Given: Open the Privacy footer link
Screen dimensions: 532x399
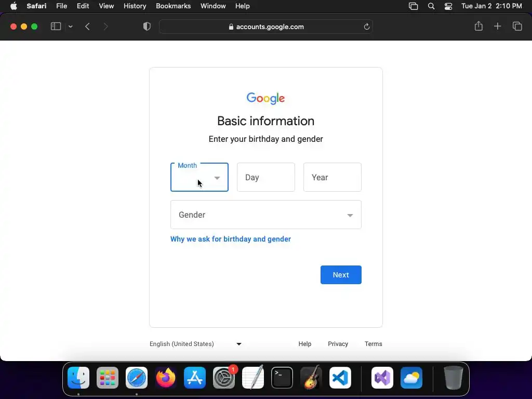Looking at the screenshot, I should pyautogui.click(x=338, y=344).
